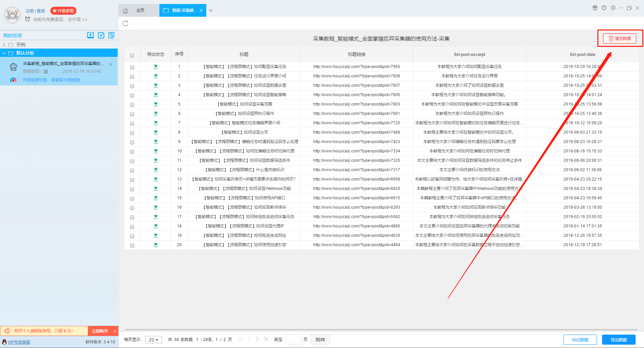Click the home icon on 主页 tab
Image resolution: width=644 pixels, height=348 pixels.
coord(125,11)
